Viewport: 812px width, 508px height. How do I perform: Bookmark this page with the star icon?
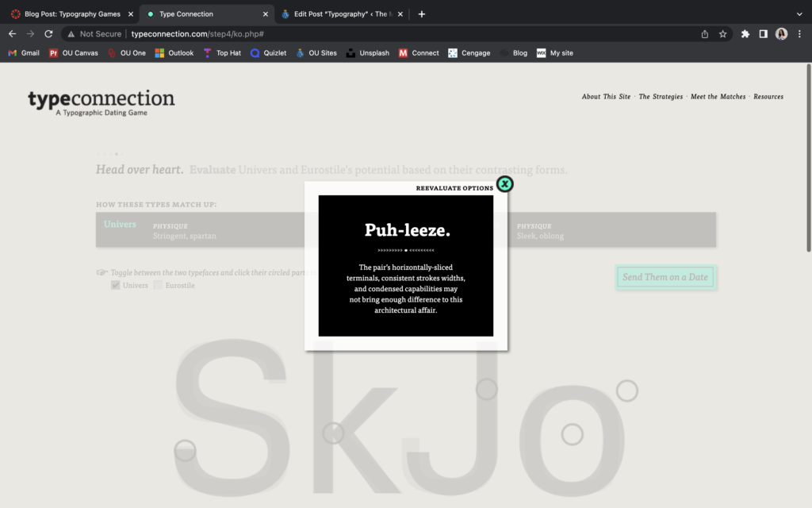(x=722, y=33)
